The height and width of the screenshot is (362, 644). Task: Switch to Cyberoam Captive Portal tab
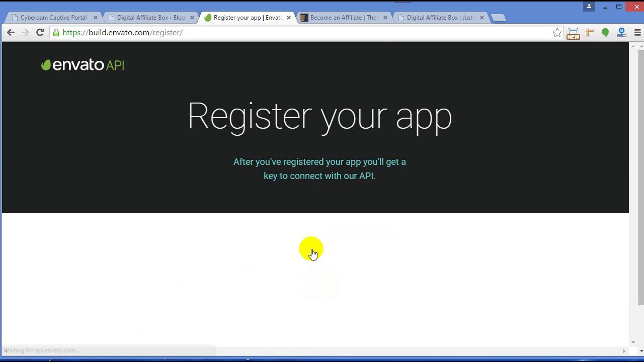pyautogui.click(x=53, y=18)
